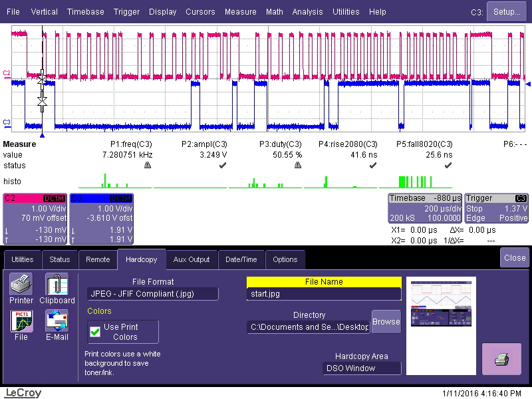
Task: Click the trigger delay marker below grid
Action: 42,136
